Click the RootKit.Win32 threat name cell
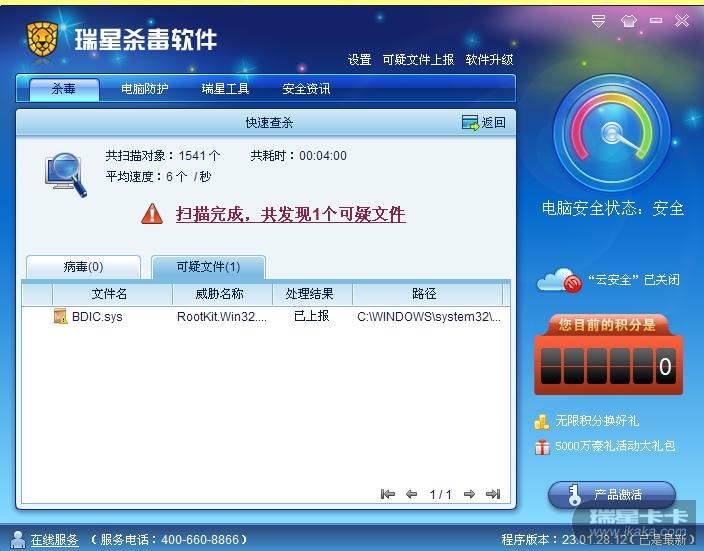704x551 pixels. [222, 317]
